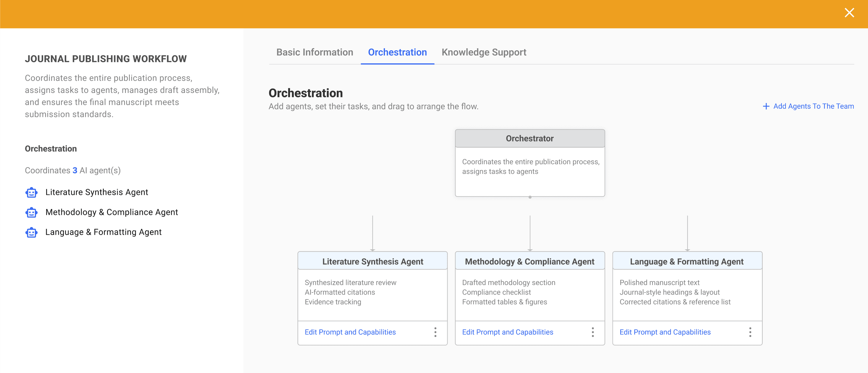Select the Orchestration tab
This screenshot has height=373, width=868.
[x=397, y=52]
